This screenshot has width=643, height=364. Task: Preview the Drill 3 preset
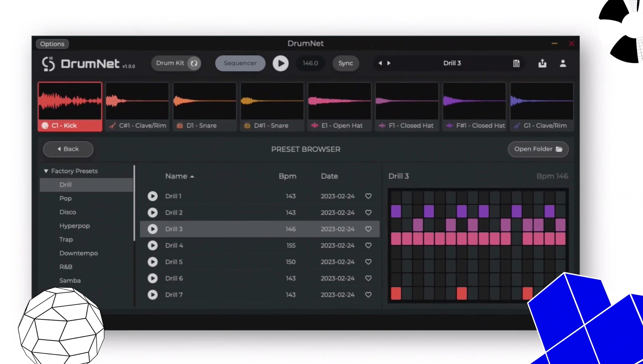[x=153, y=229]
